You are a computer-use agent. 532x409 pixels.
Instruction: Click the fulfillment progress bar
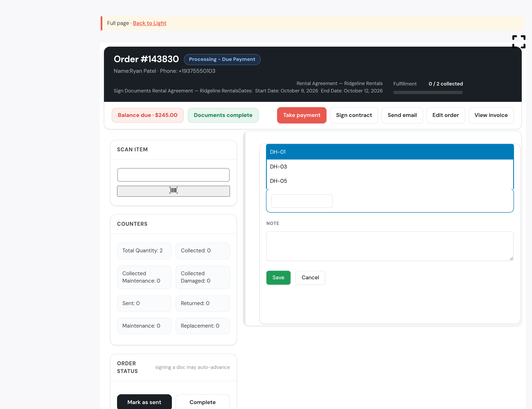428,92
